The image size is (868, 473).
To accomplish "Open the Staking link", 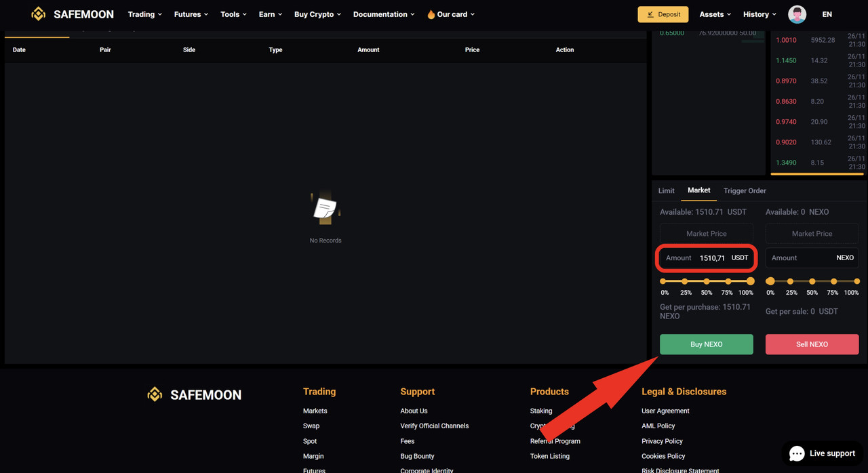I will 541,411.
